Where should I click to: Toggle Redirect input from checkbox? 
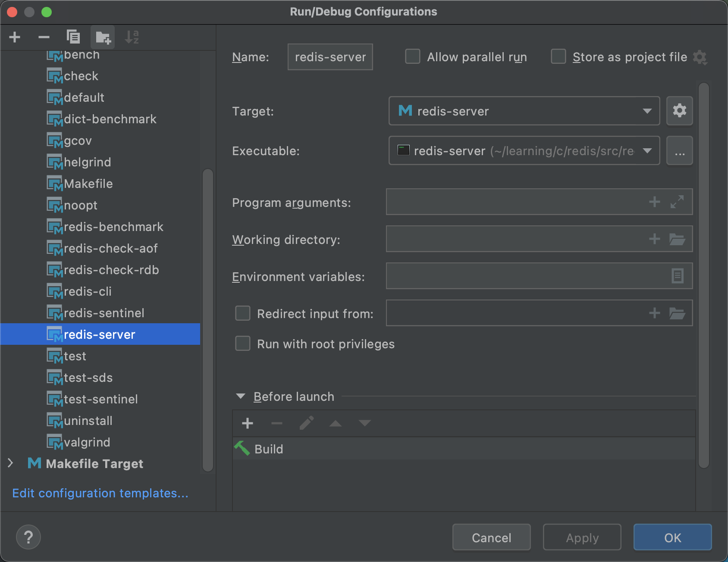point(243,313)
